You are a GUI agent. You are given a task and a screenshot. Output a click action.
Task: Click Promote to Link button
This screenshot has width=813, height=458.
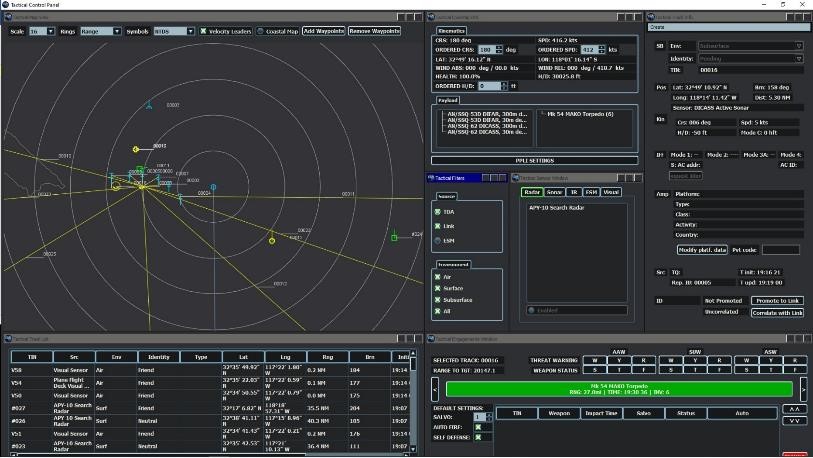[777, 301]
